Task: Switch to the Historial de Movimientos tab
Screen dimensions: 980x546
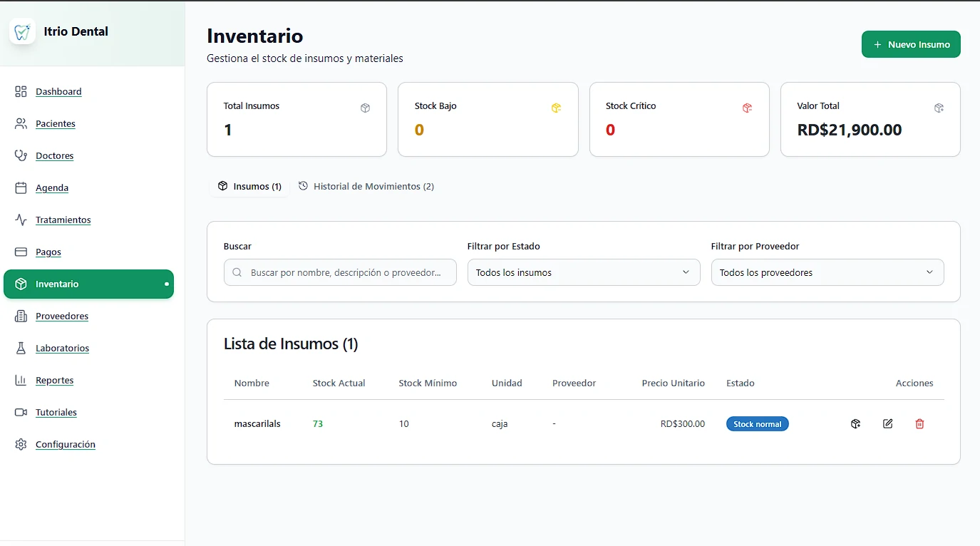Action: [366, 186]
